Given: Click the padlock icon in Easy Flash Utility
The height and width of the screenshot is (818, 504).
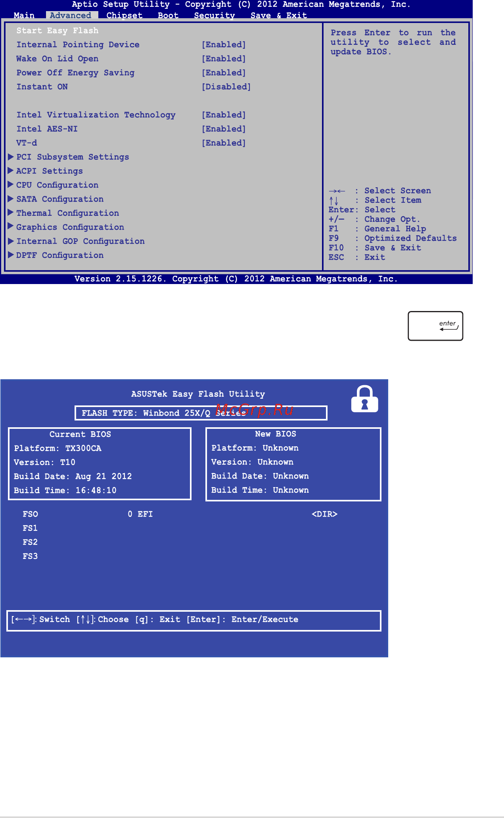Looking at the screenshot, I should click(364, 399).
